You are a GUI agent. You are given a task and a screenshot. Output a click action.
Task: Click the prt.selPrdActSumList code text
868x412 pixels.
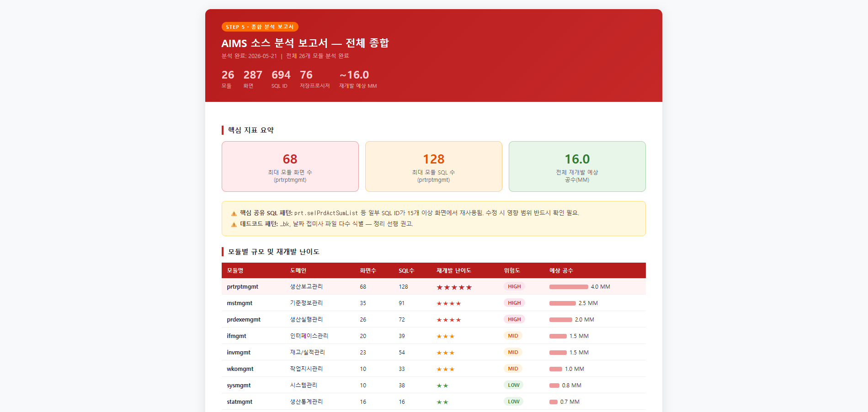(326, 213)
